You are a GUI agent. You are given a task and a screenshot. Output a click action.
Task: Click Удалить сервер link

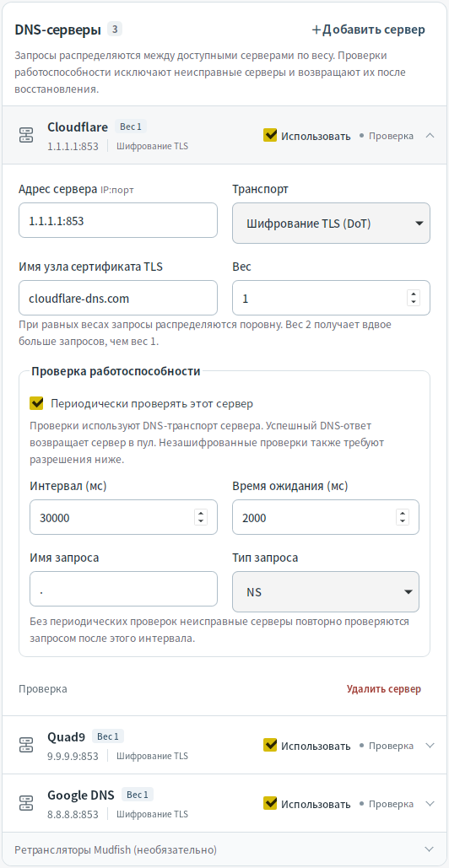pos(384,689)
